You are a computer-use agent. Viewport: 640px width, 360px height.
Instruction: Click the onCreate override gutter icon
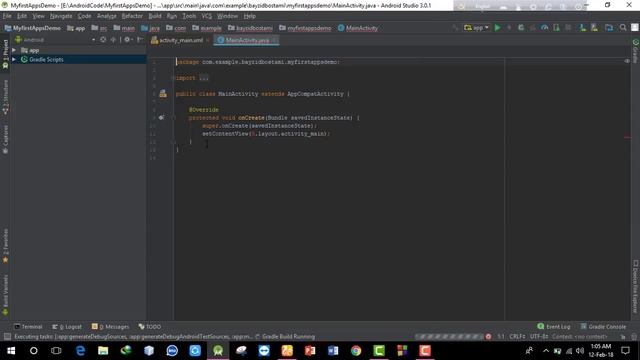162,118
